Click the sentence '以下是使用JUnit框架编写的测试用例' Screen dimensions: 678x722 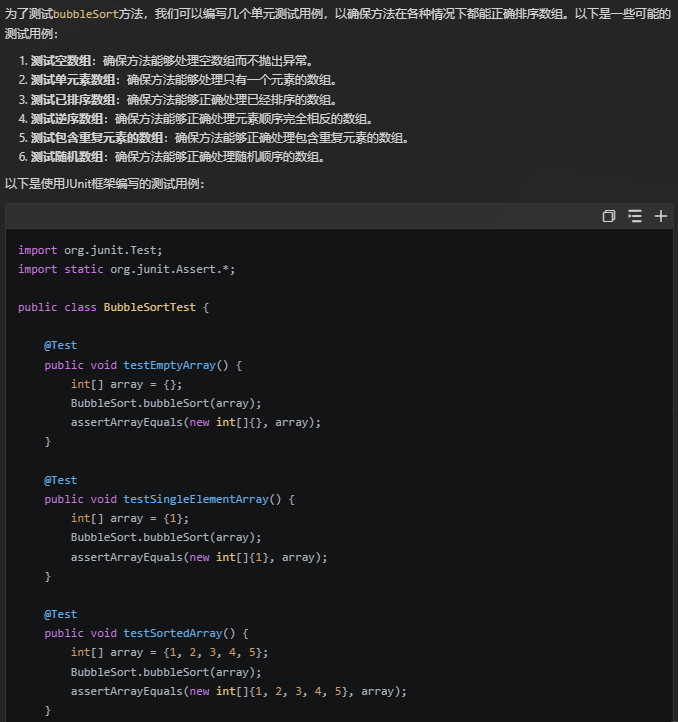pyautogui.click(x=105, y=184)
